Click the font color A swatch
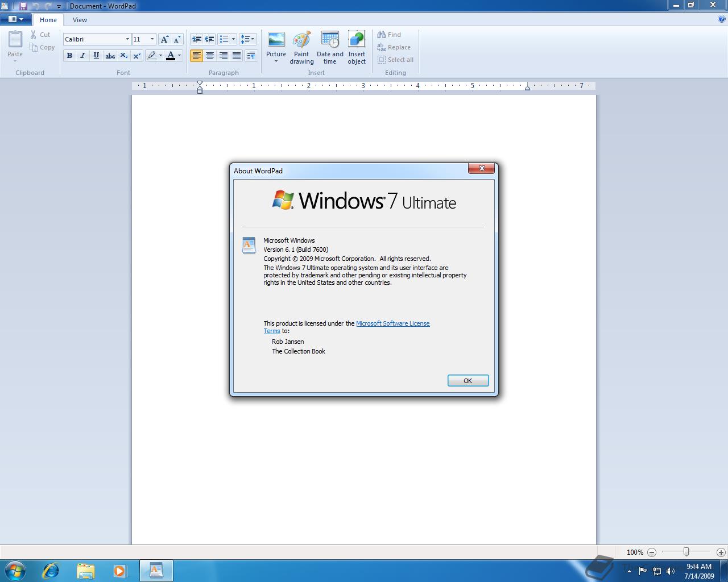This screenshot has height=582, width=728. (x=170, y=55)
